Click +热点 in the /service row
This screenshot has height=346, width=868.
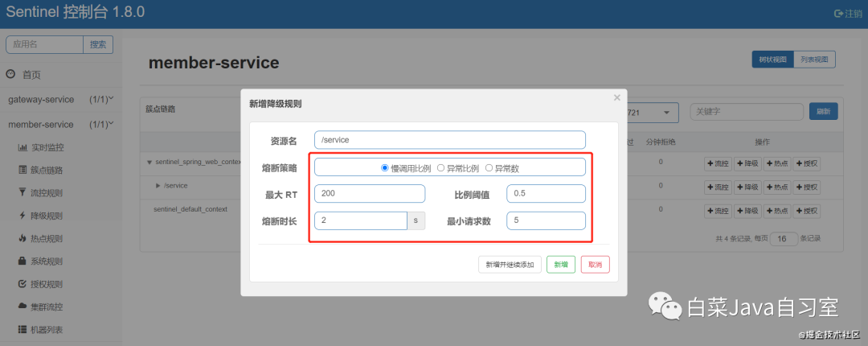776,187
